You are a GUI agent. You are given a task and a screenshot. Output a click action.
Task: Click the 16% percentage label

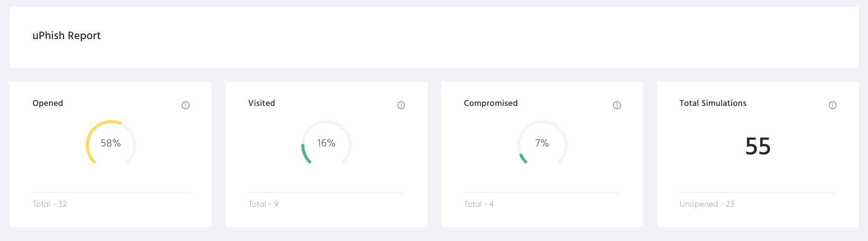326,143
